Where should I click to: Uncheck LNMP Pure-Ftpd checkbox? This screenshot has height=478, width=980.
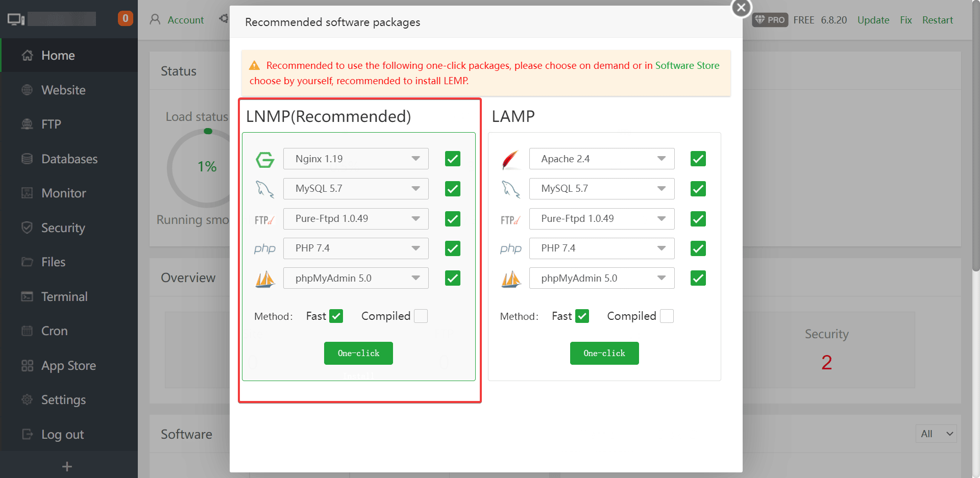tap(453, 219)
